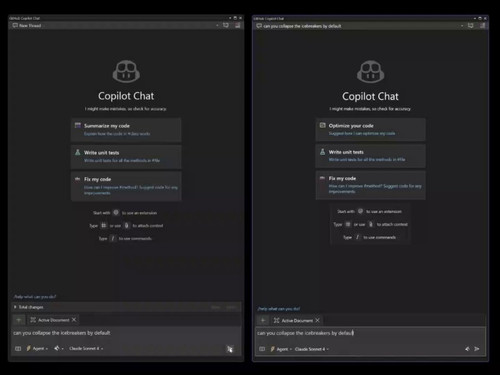Open new chat thread icon in left window header
This screenshot has width=500, height=375.
(226, 25)
